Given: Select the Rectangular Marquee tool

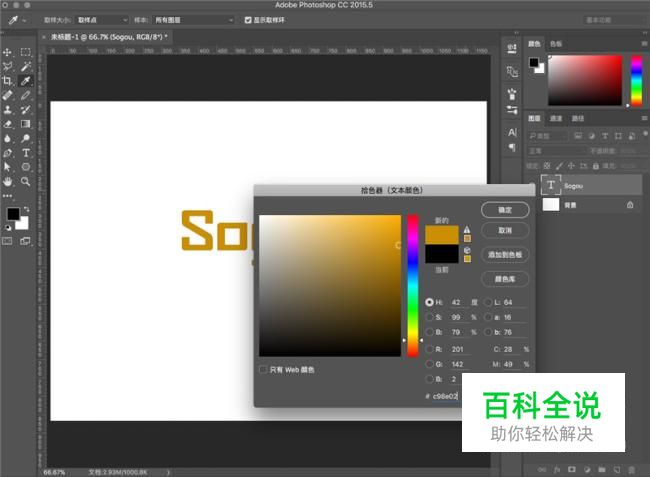Looking at the screenshot, I should pos(25,52).
